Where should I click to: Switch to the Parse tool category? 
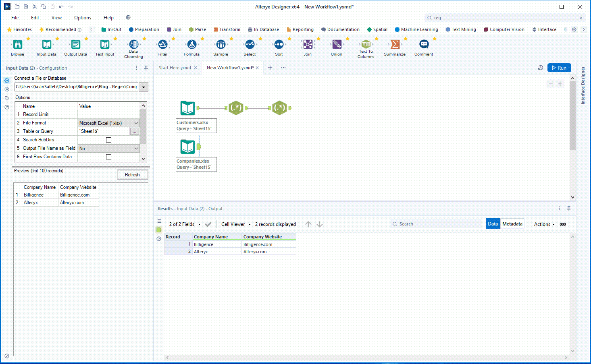click(197, 29)
